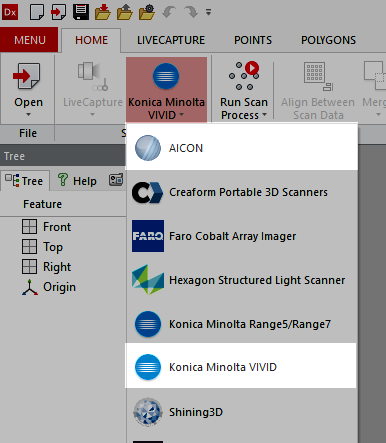
Task: Open the Help panel tab
Action: (x=77, y=181)
